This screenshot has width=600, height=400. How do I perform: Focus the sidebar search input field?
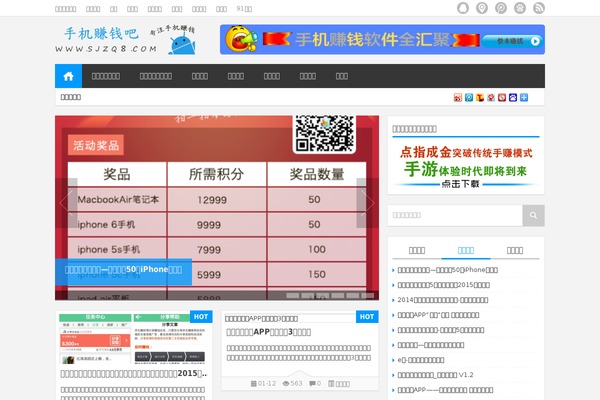pos(455,216)
